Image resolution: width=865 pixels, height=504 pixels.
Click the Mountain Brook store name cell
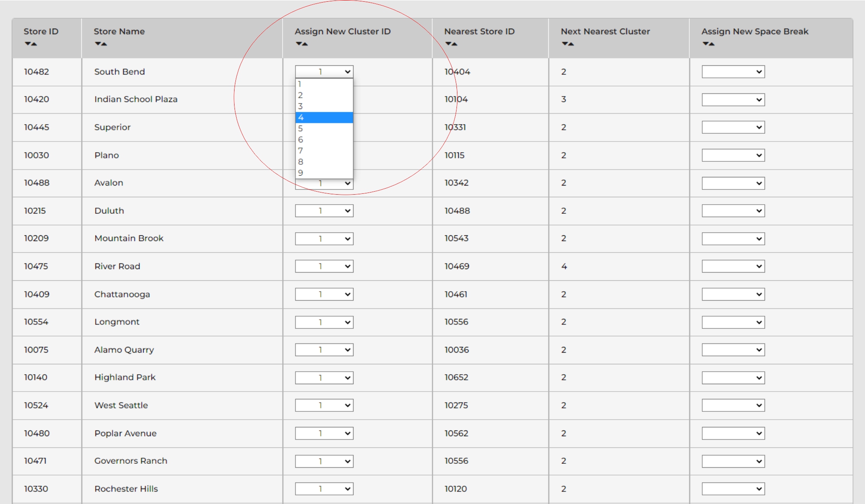[x=129, y=238]
